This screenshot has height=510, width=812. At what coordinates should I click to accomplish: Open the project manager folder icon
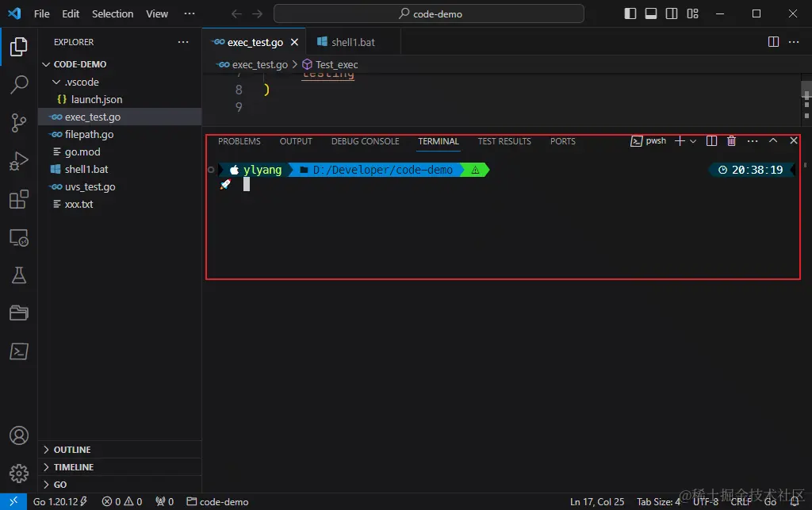coord(19,313)
